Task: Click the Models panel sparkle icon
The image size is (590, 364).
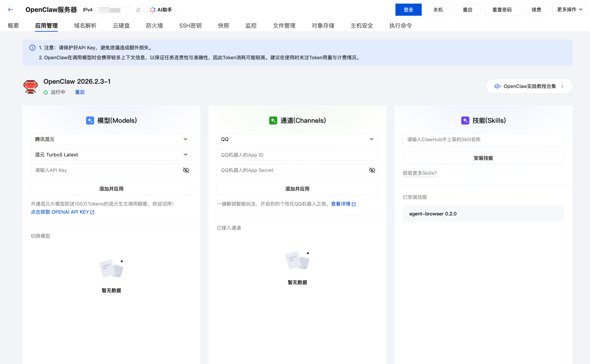Action: (90, 120)
